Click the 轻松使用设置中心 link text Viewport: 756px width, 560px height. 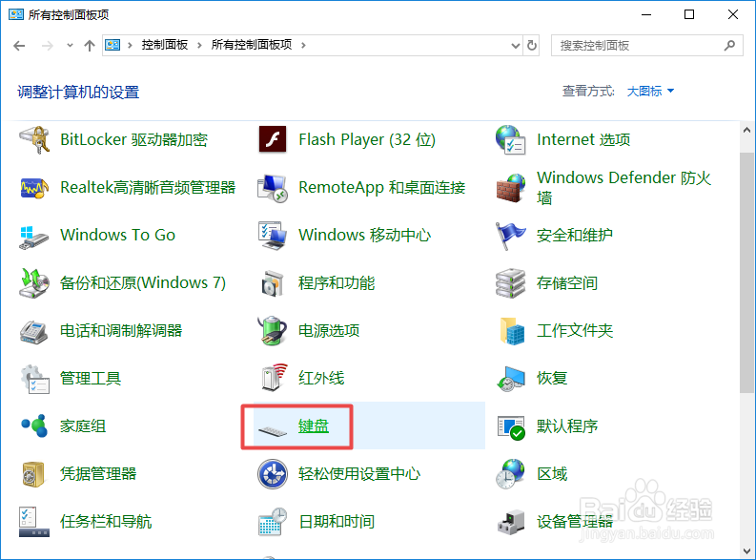pos(359,474)
